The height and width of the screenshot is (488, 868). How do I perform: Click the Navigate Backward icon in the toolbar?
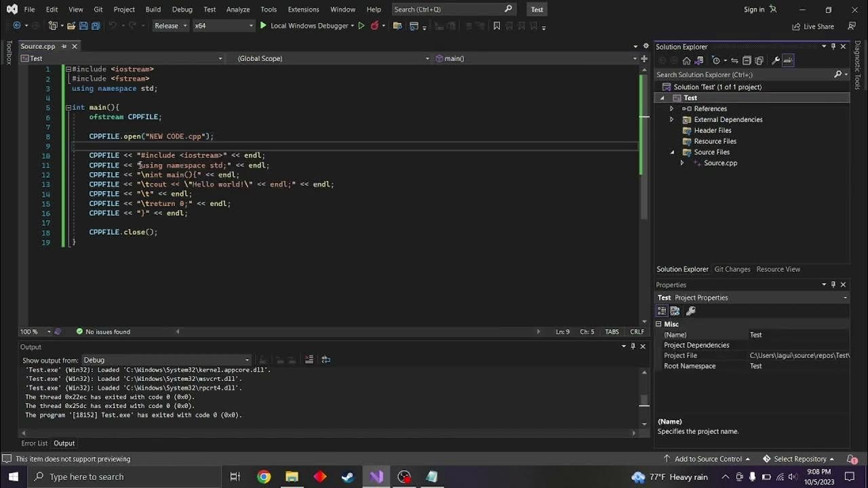(x=17, y=26)
